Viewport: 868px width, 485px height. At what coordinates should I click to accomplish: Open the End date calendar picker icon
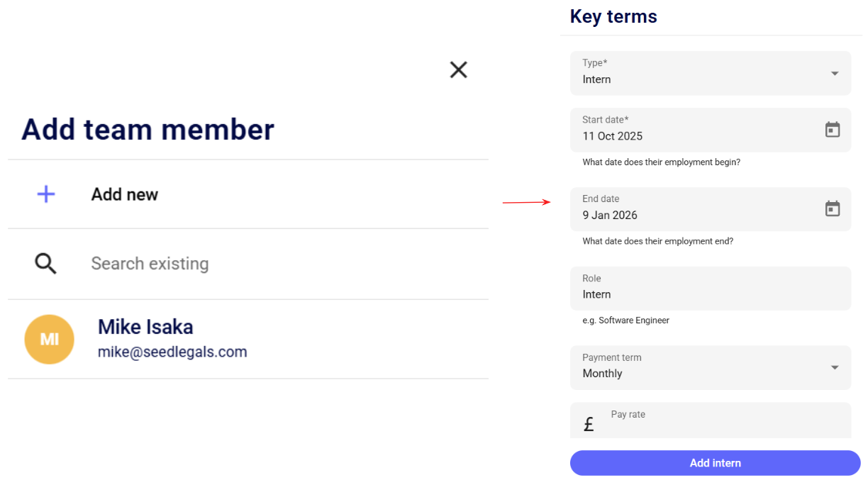(x=833, y=209)
